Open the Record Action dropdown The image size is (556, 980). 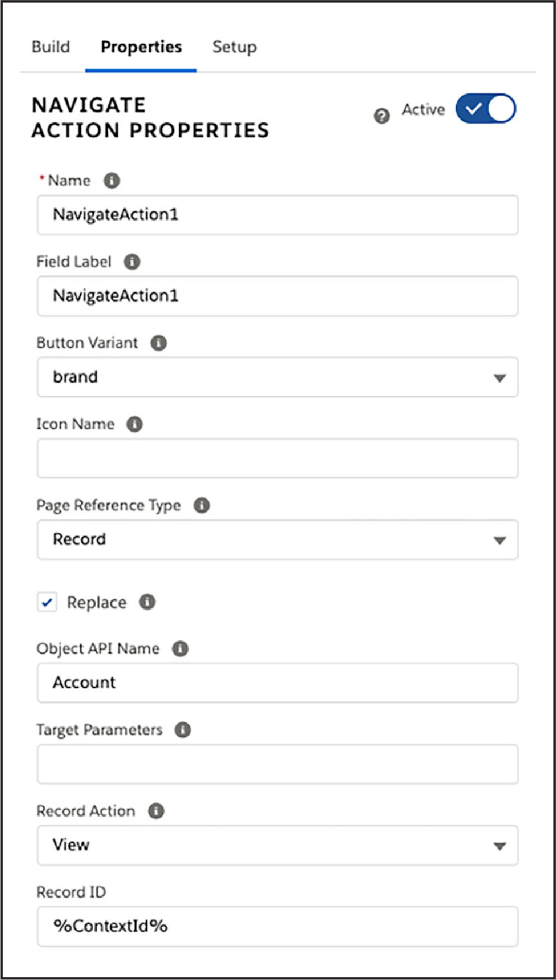[x=500, y=845]
